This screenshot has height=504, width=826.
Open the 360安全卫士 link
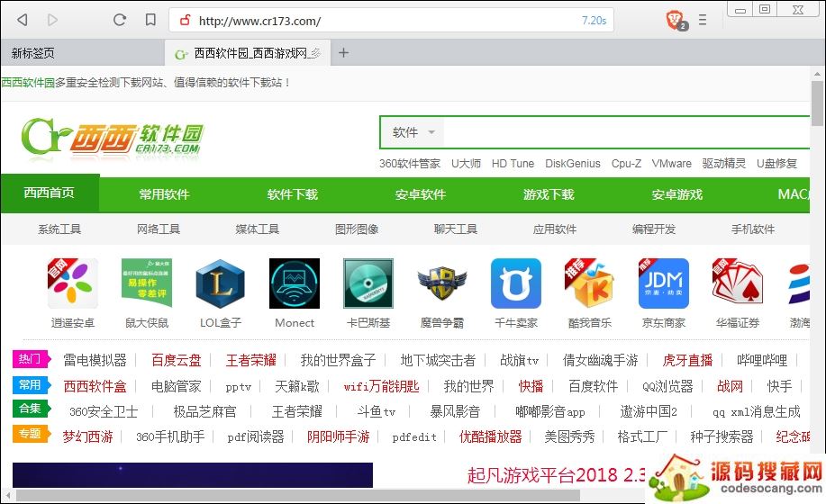pyautogui.click(x=104, y=411)
